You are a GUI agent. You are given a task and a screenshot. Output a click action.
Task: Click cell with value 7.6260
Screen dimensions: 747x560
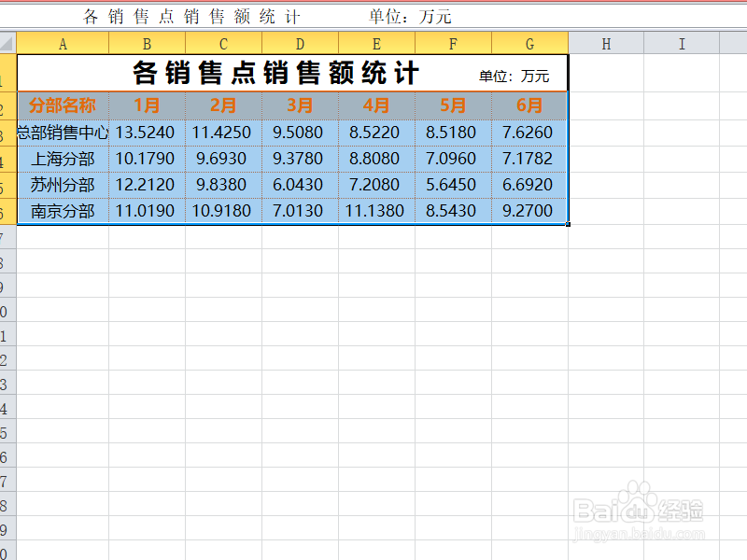[529, 133]
